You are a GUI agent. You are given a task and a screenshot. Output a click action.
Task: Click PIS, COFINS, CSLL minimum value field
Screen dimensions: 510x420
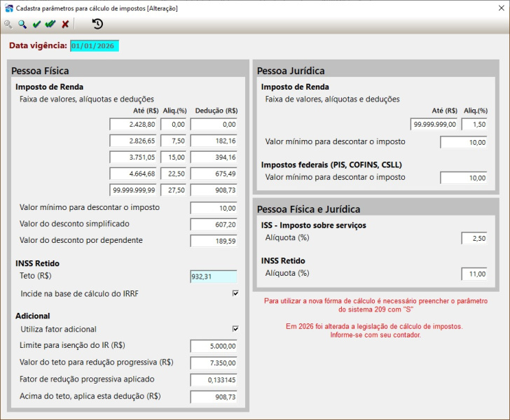(464, 178)
